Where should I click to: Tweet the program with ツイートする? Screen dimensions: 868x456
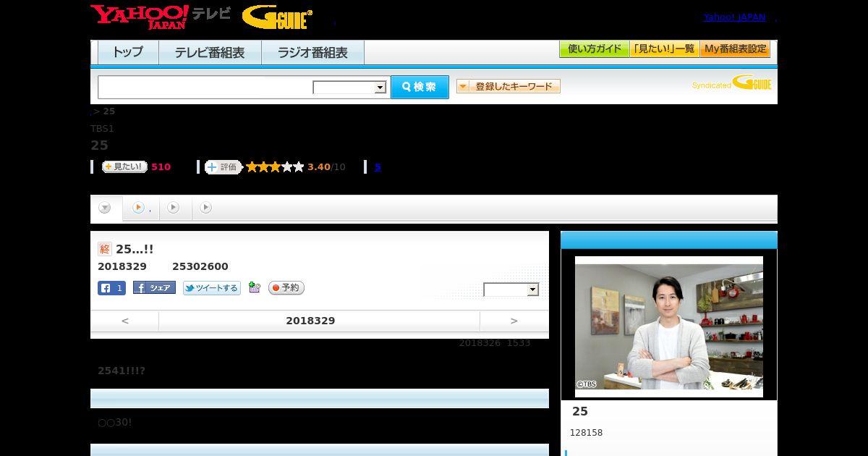pyautogui.click(x=211, y=288)
